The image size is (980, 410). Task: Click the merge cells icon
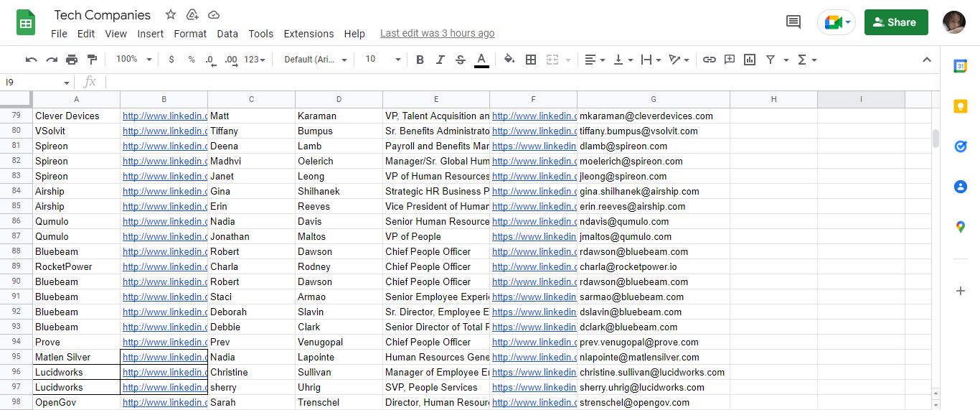pyautogui.click(x=552, y=60)
